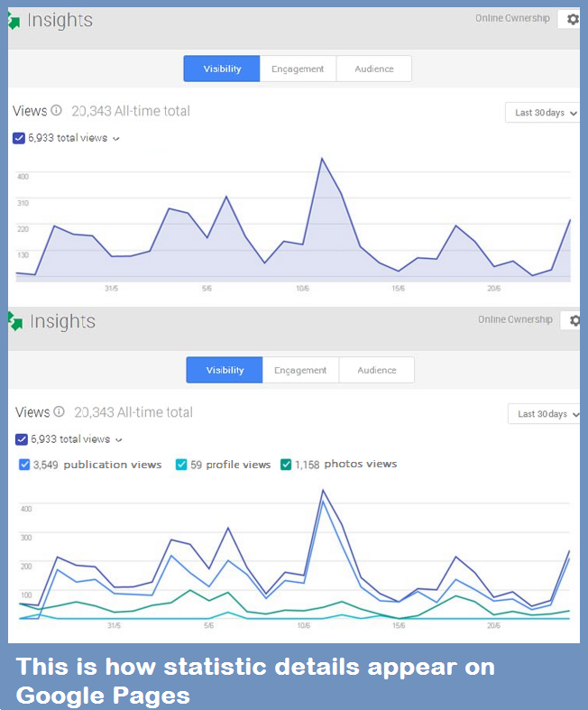This screenshot has width=588, height=710.
Task: Collapse total views chevron in lower panel
Action: coord(119,440)
